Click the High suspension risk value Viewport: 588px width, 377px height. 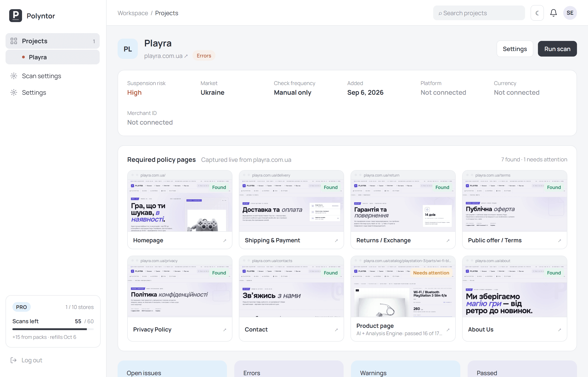pyautogui.click(x=134, y=93)
